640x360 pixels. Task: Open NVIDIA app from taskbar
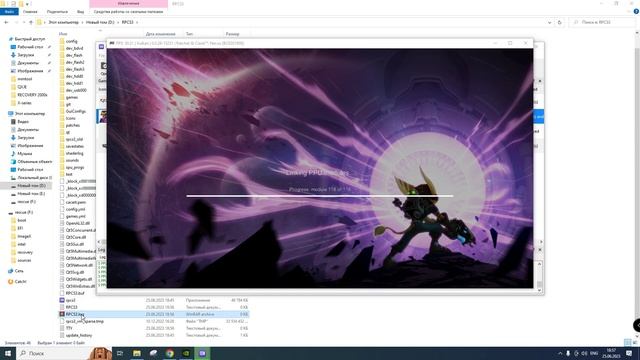click(186, 353)
